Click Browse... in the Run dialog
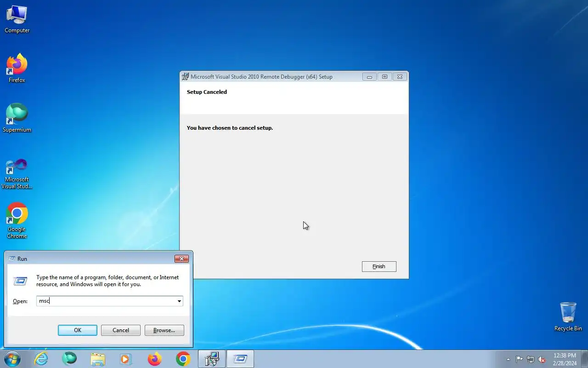The width and height of the screenshot is (588, 368). pos(164,330)
